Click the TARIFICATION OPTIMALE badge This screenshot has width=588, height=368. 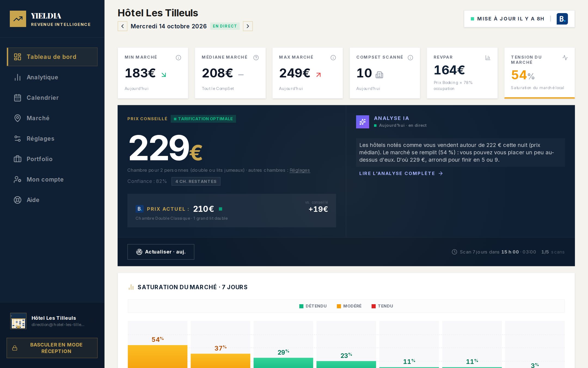click(203, 119)
